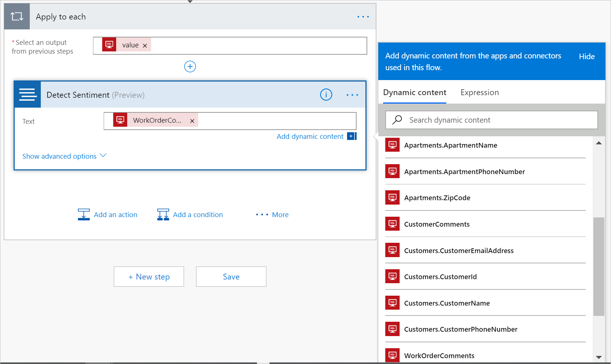
Task: Hide the dynamic content panel
Action: click(586, 57)
